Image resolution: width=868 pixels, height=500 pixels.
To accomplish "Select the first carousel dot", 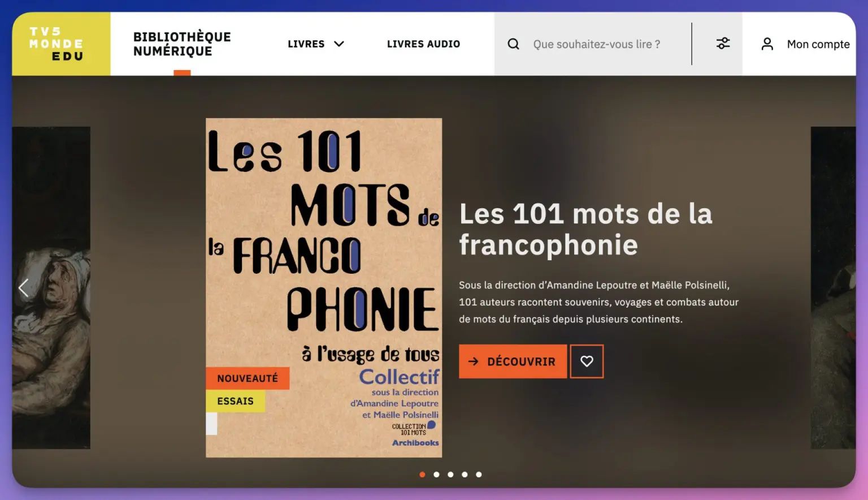I will pos(422,475).
